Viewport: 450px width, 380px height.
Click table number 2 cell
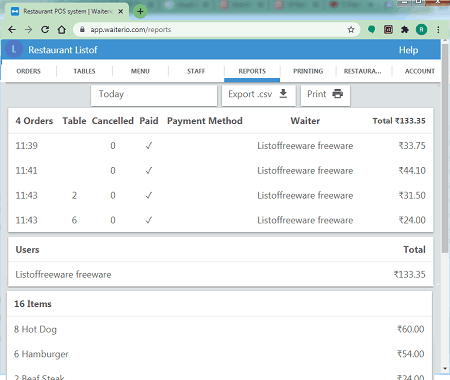pos(74,195)
